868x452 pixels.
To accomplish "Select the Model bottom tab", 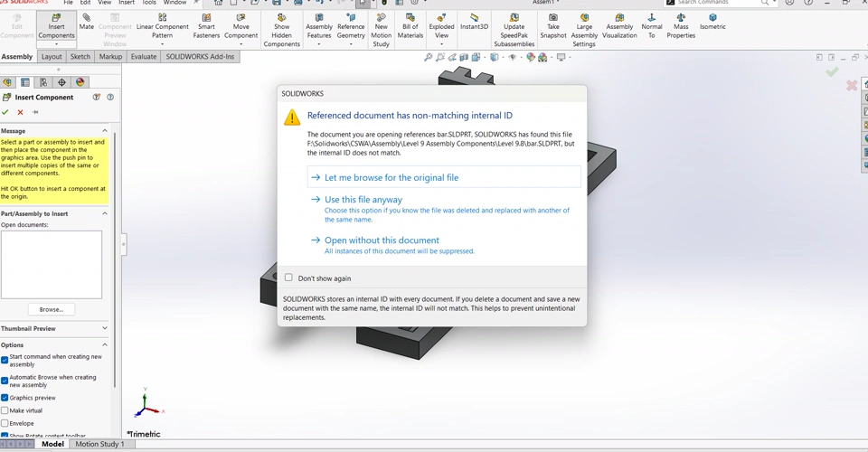I will 52,444.
